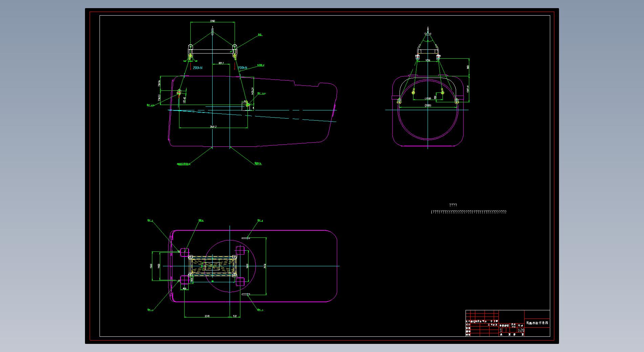Viewport: 644px width, 352px height.
Task: Click the leader label at bottom-right of side view
Action: [258, 164]
